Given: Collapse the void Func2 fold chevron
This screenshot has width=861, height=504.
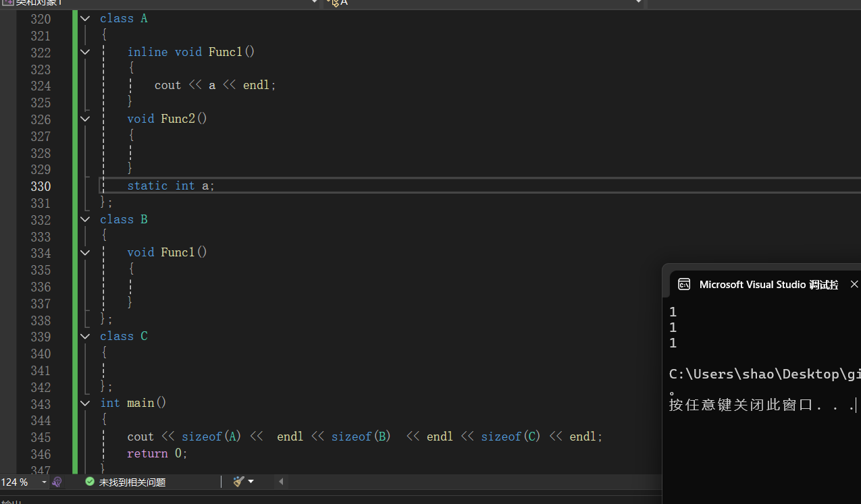Looking at the screenshot, I should [85, 119].
